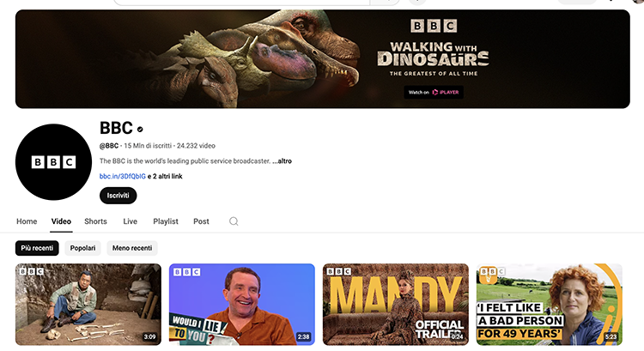Select the 'Più recenti' filter chip
Viewport: 644px width, 351px height.
(37, 248)
